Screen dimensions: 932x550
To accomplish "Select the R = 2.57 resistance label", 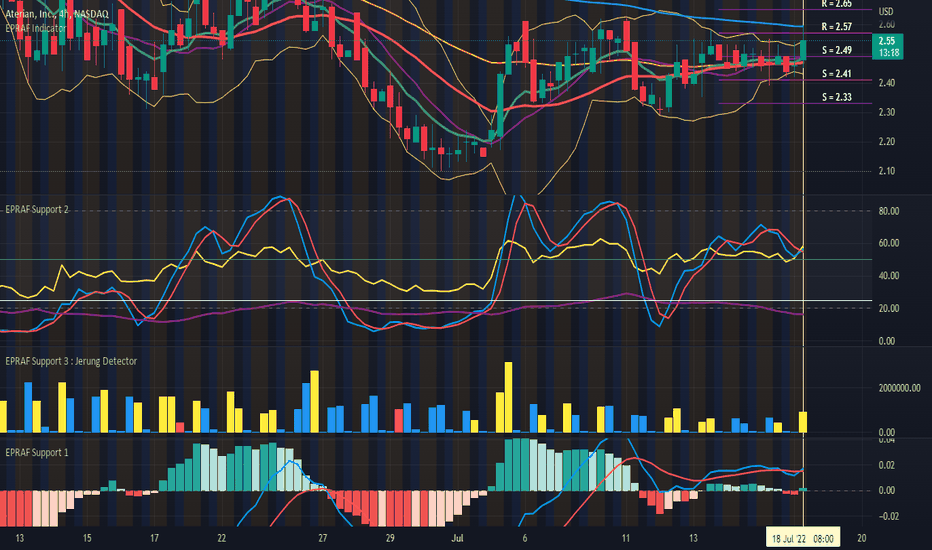I will (836, 27).
